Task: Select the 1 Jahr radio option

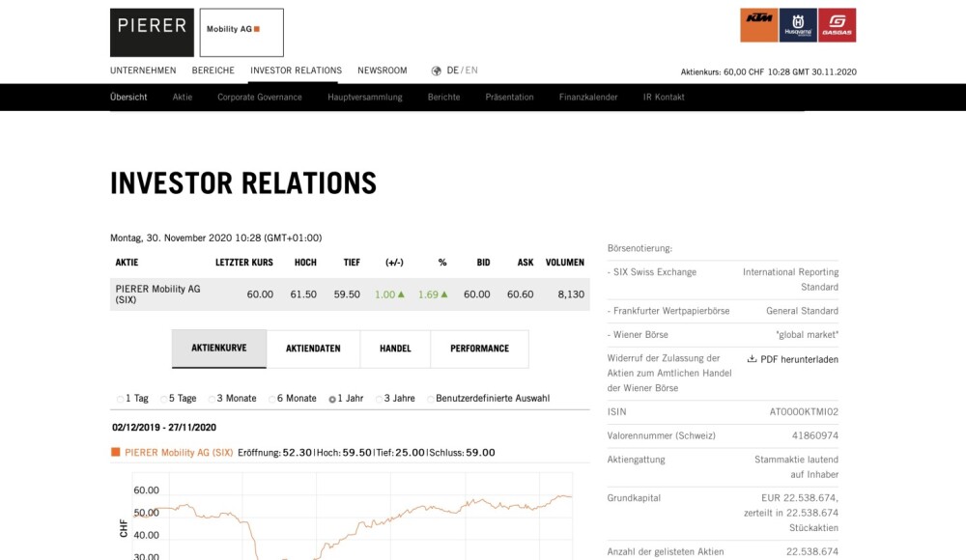Action: (332, 399)
